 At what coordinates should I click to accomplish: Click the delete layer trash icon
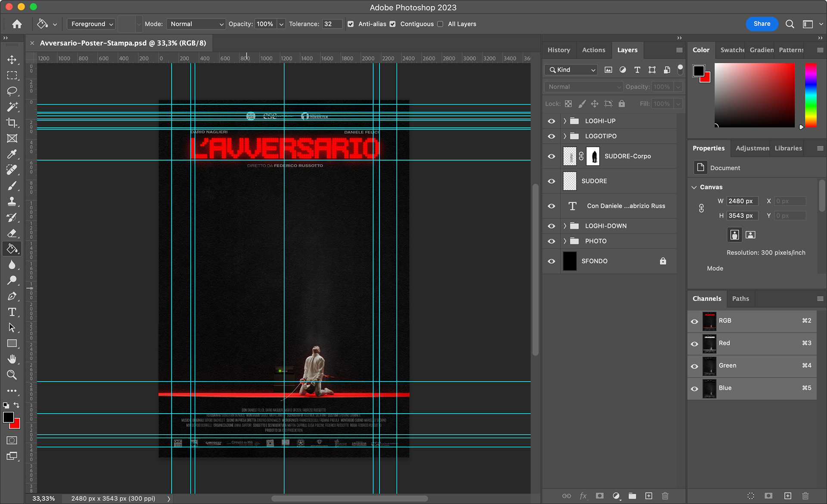coord(665,496)
